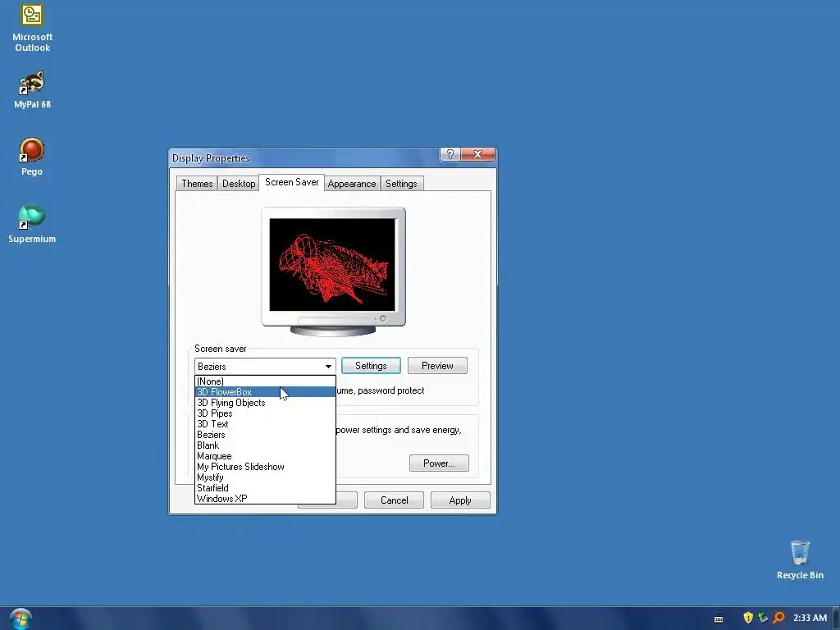Choose 3D Text from the list
Viewport: 840px width, 630px height.
coord(265,424)
